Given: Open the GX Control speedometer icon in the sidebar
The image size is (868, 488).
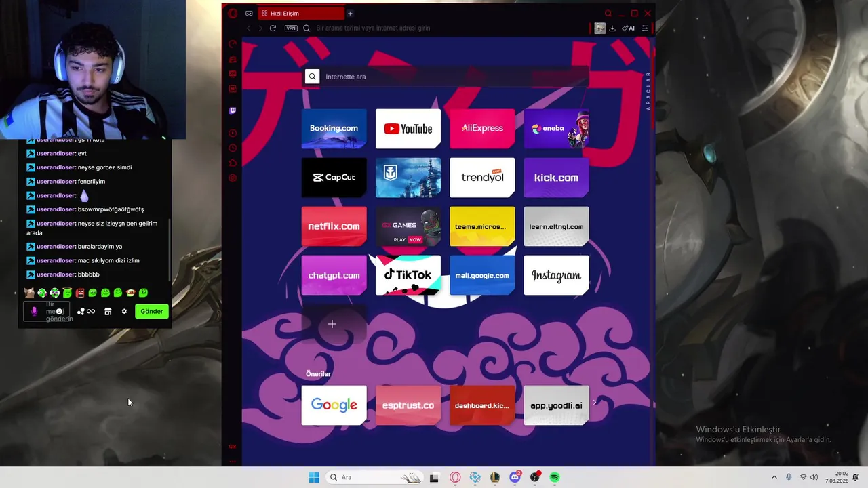Looking at the screenshot, I should tap(233, 44).
